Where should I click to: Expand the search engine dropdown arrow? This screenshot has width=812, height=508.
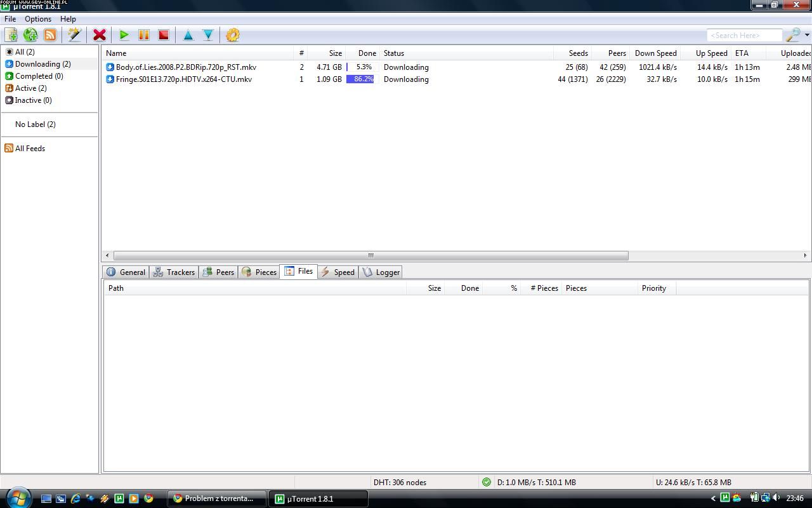807,35
